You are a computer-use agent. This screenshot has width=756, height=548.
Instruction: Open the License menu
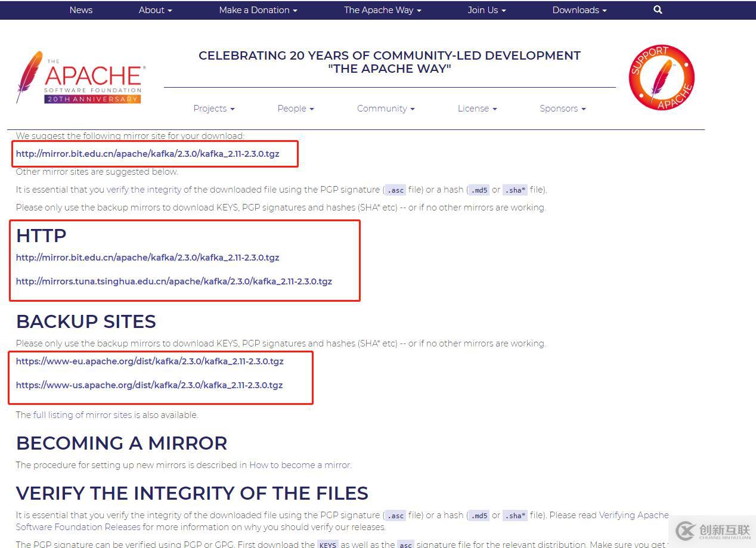point(478,109)
